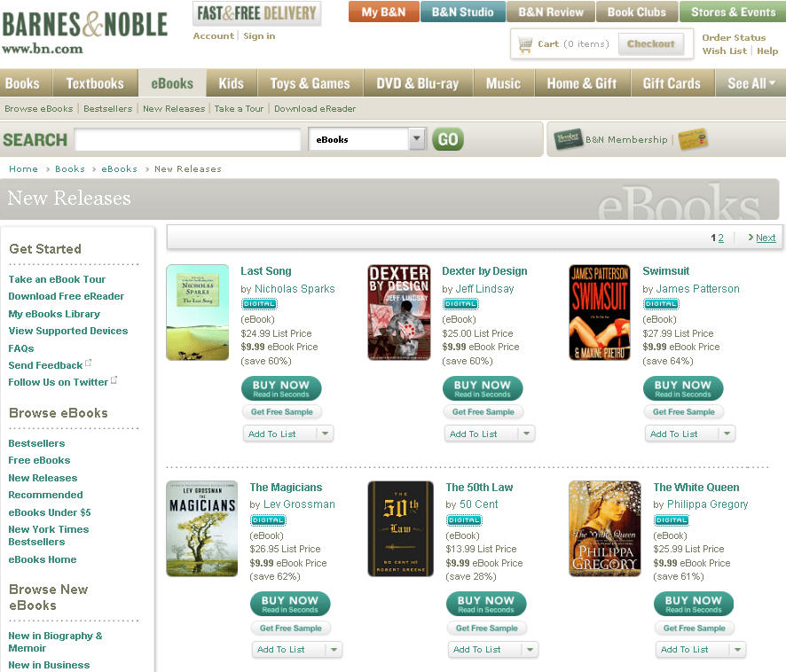Go to page 2 of results
This screenshot has width=786, height=672.
coord(721,238)
